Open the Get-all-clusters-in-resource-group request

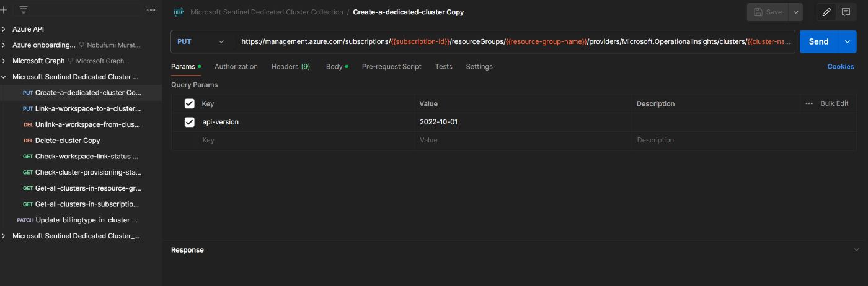pos(81,188)
